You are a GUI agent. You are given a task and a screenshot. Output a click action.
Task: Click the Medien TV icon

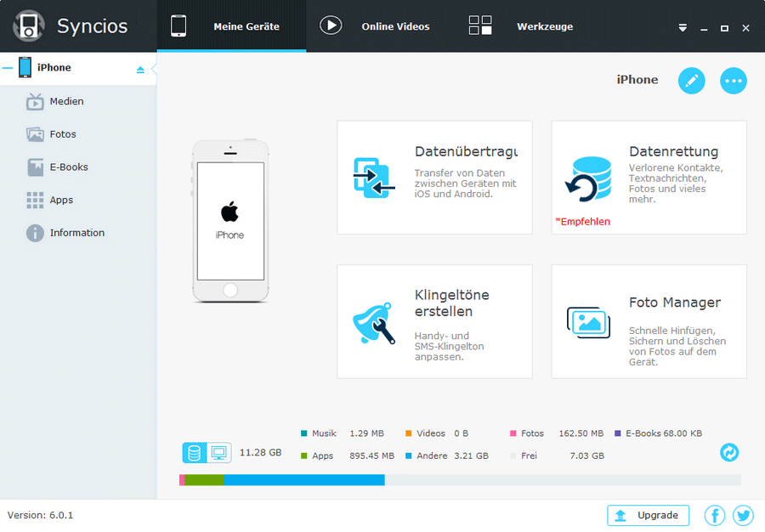pos(35,101)
